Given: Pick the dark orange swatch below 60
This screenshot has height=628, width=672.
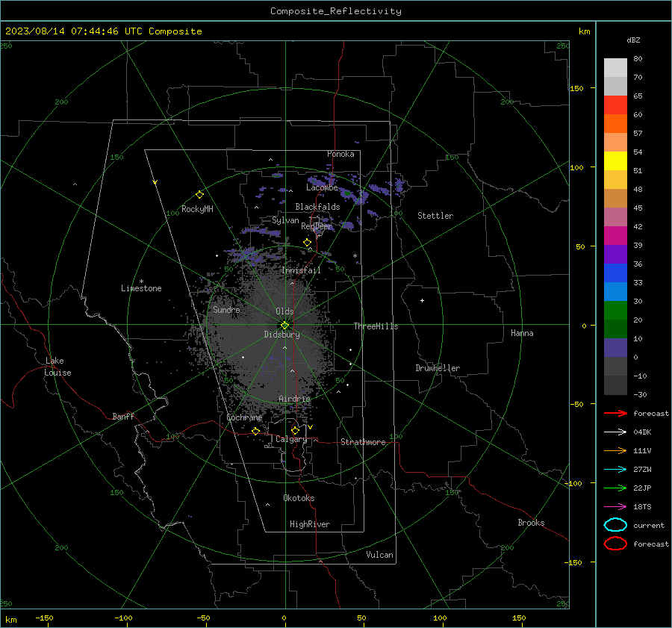Looking at the screenshot, I should 615,124.
